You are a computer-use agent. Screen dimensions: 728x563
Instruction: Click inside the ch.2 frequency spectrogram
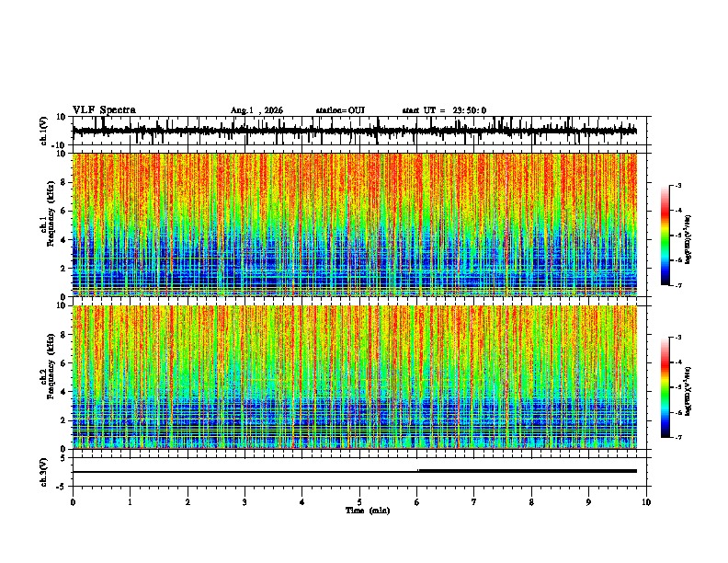point(355,377)
